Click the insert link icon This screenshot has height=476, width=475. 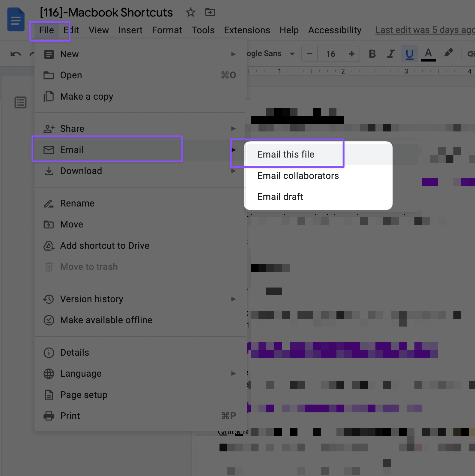[x=471, y=54]
